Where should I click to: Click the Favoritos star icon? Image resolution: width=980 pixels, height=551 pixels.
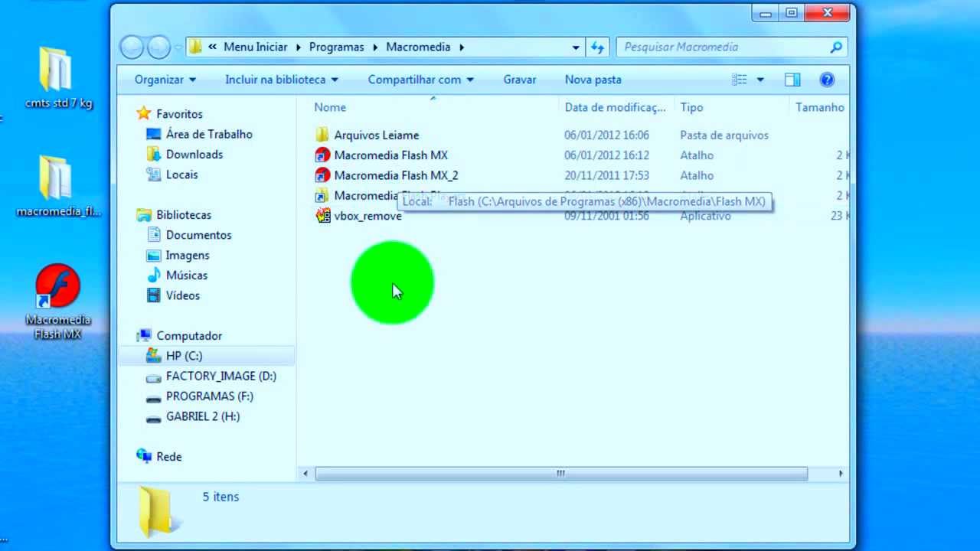click(x=143, y=114)
